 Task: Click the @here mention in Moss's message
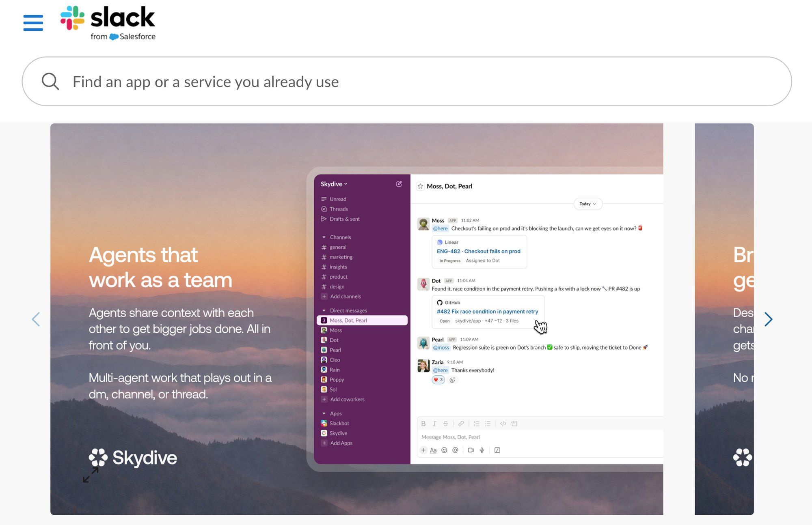440,228
